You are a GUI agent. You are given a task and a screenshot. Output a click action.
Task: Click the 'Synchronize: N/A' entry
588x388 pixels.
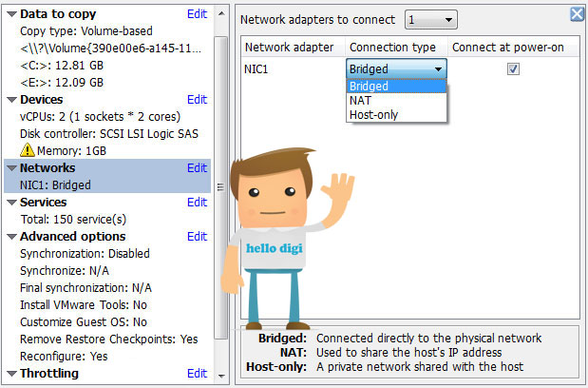[x=65, y=270]
